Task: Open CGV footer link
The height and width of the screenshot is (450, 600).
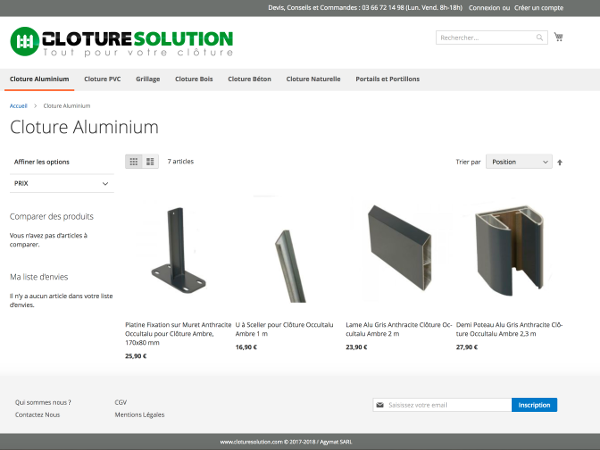Action: tap(121, 402)
